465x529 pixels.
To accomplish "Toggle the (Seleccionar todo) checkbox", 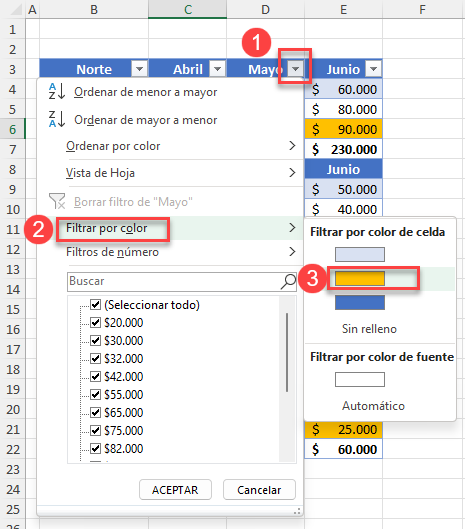I will pyautogui.click(x=95, y=305).
